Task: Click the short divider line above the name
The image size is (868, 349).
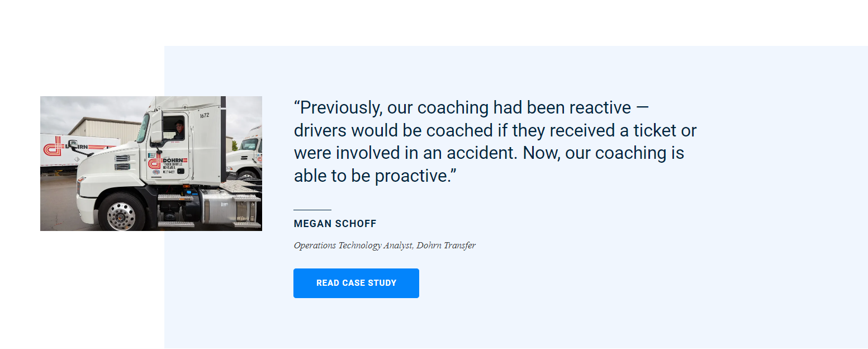Action: point(312,210)
